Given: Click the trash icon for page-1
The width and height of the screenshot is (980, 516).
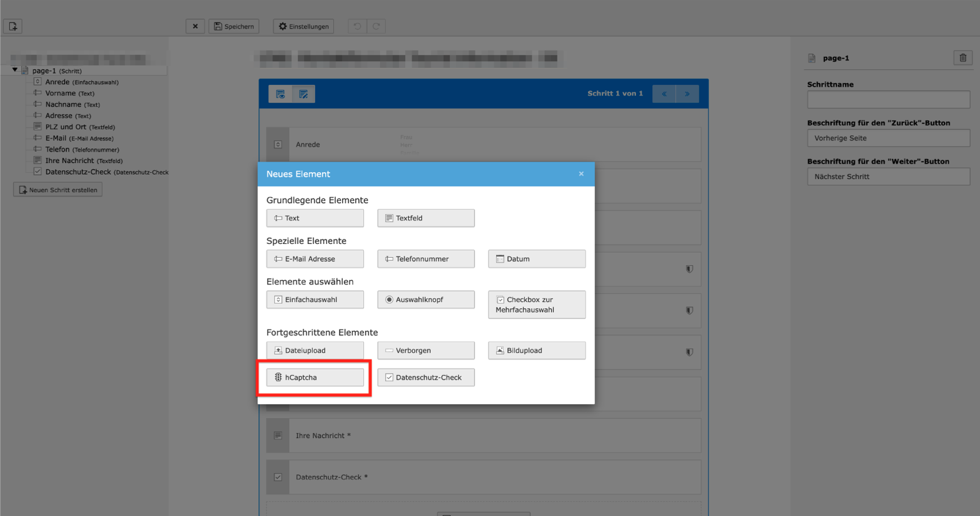Looking at the screenshot, I should [963, 58].
